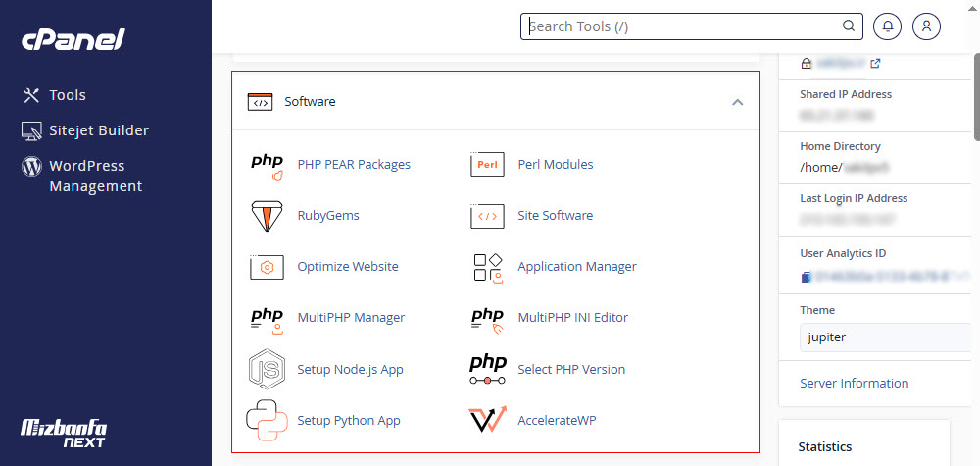This screenshot has height=466, width=980.
Task: Click the Sitejet Builder sidebar icon
Action: (31, 130)
